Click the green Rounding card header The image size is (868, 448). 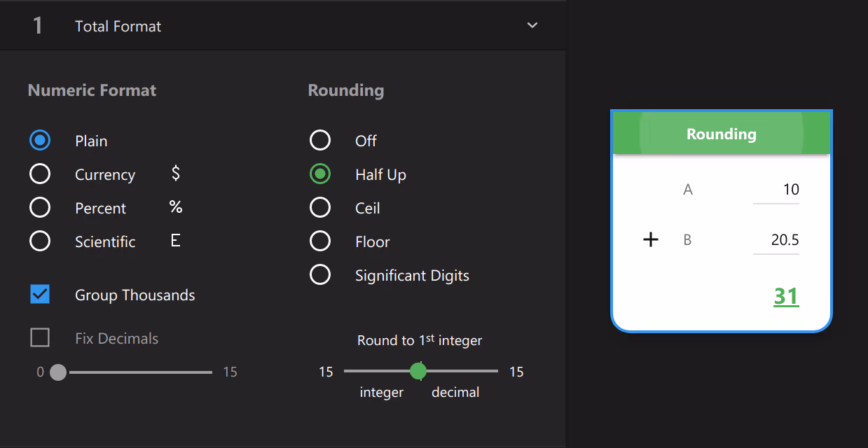click(721, 134)
